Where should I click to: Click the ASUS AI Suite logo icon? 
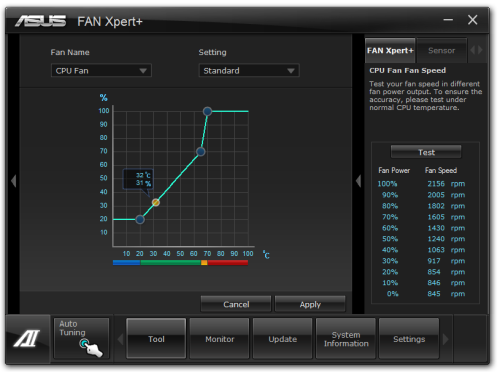27,338
